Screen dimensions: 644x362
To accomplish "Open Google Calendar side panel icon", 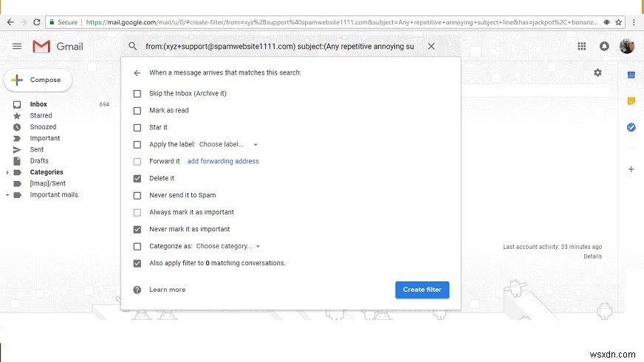I will pyautogui.click(x=631, y=75).
